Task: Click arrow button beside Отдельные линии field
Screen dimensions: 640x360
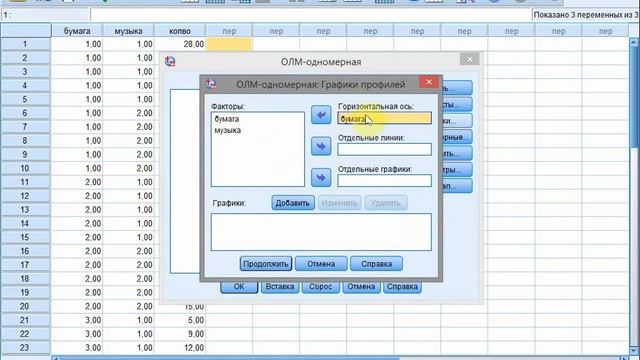Action: pos(321,146)
